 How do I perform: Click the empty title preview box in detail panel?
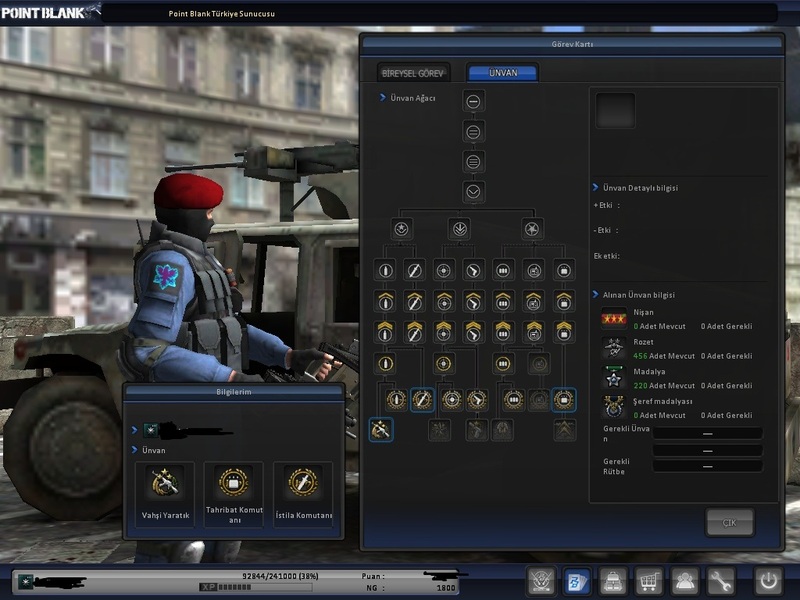[615, 110]
